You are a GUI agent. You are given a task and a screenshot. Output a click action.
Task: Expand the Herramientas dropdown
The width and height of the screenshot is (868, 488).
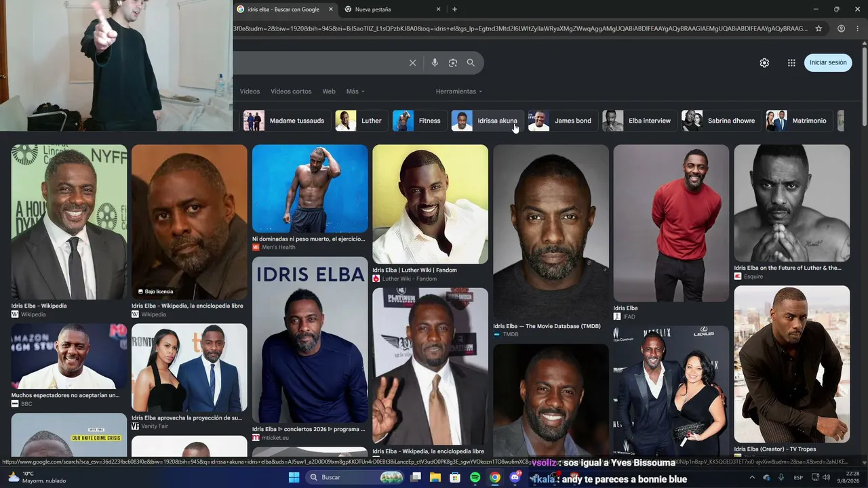click(459, 91)
